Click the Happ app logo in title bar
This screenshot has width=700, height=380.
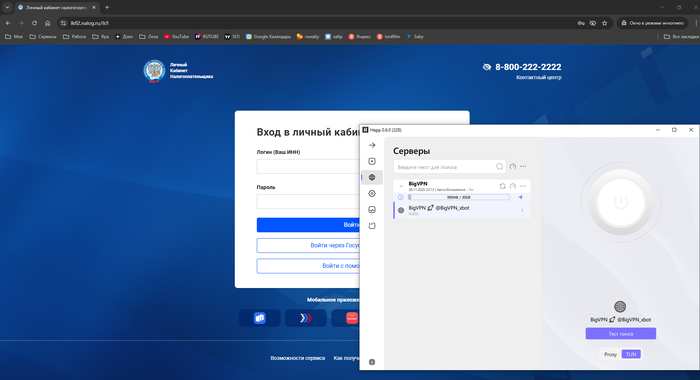pyautogui.click(x=365, y=130)
